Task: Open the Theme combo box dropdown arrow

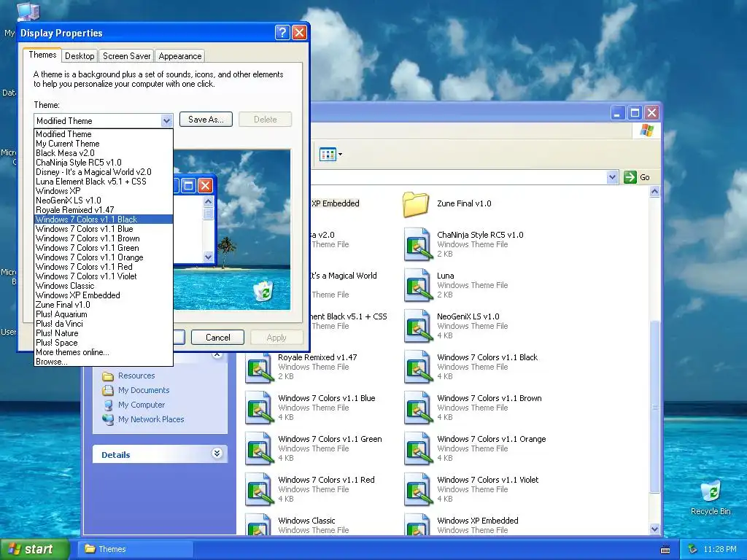Action: pos(166,121)
